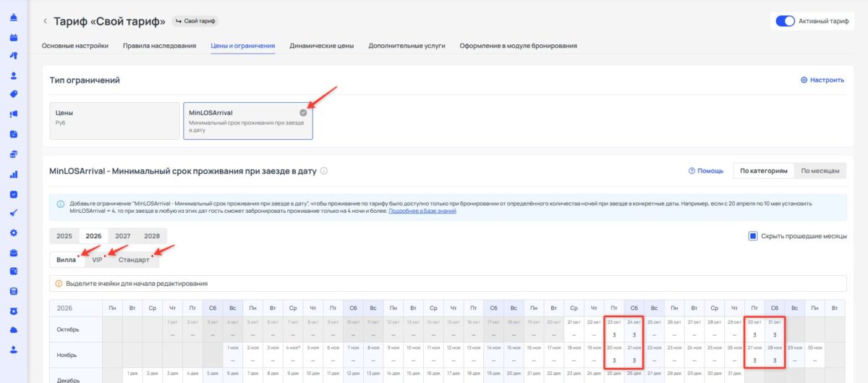This screenshot has height=383, width=868.
Task: Select year 2028 tab
Action: coord(152,236)
